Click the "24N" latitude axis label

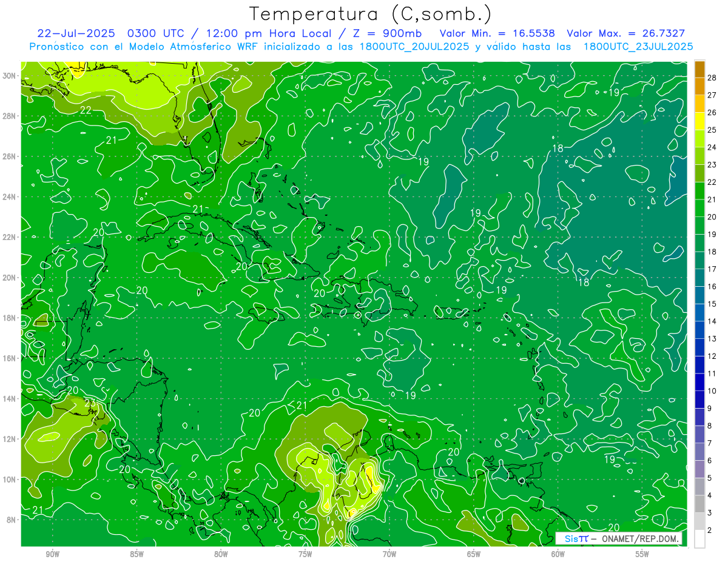point(9,197)
